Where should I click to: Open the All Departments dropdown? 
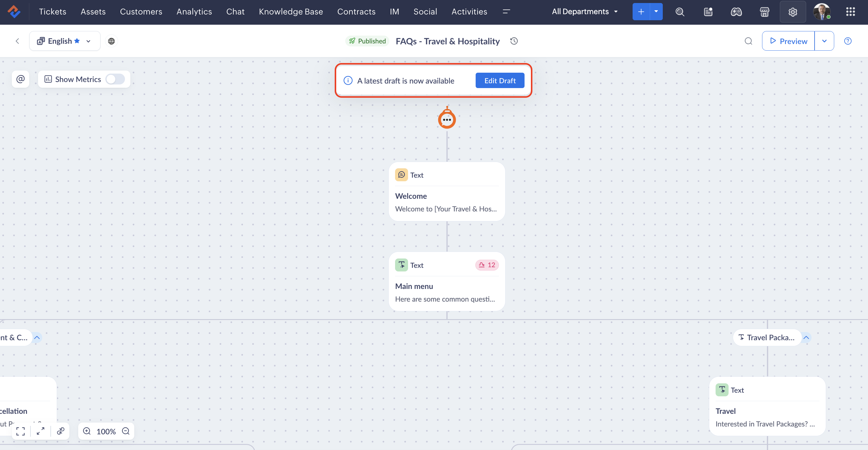coord(585,11)
